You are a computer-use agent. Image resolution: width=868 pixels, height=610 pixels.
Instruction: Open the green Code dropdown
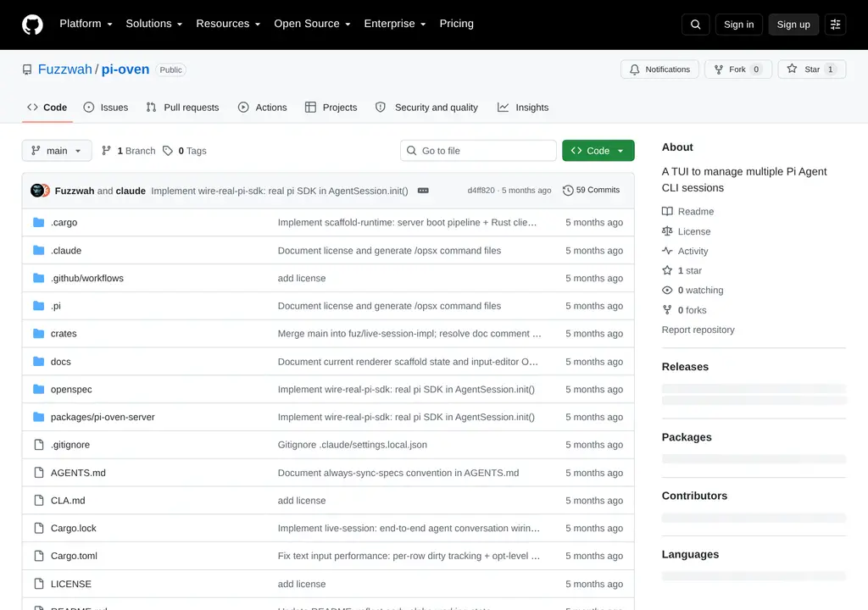coord(598,151)
